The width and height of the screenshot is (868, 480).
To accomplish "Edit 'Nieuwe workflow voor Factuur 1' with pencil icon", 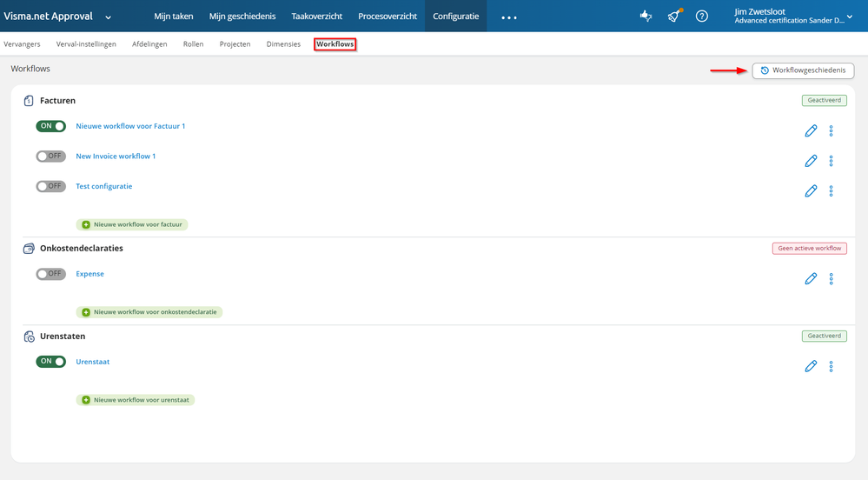I will tap(811, 130).
